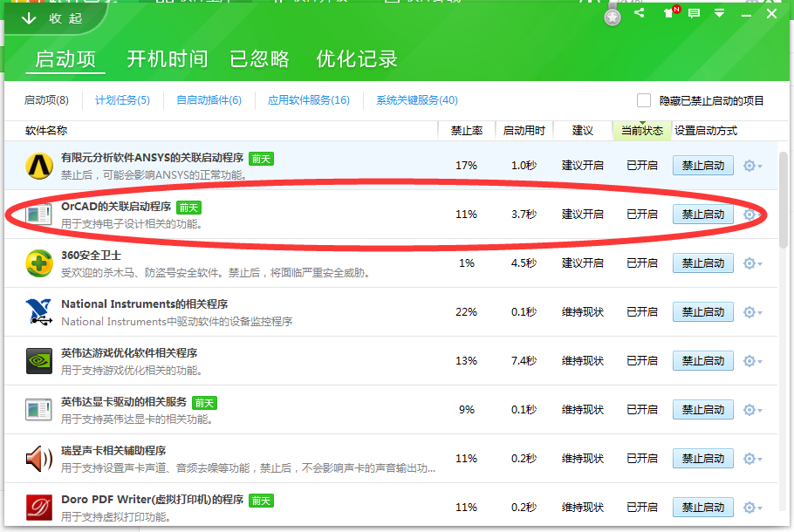The image size is (794, 532).
Task: Open 计划任务(5) sub-tab
Action: pos(122,100)
